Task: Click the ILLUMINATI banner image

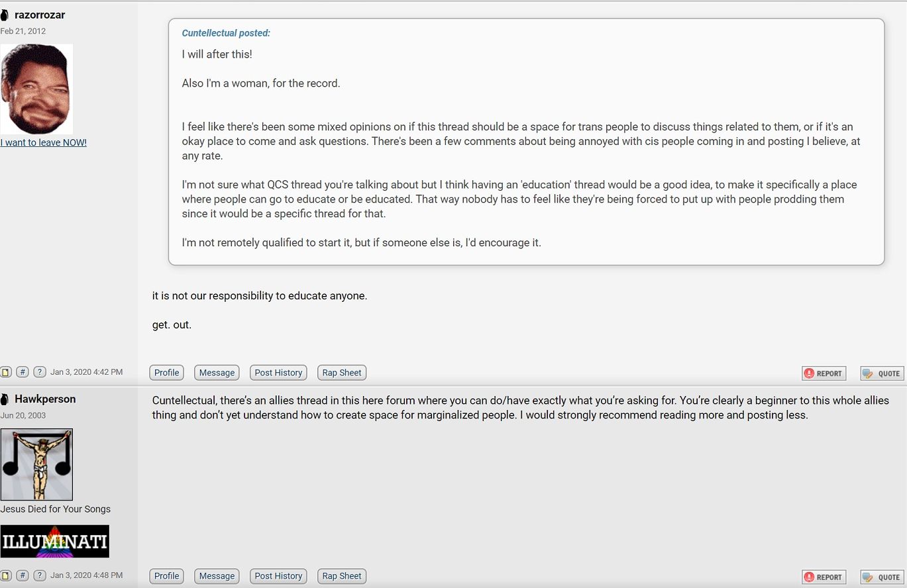Action: (55, 542)
